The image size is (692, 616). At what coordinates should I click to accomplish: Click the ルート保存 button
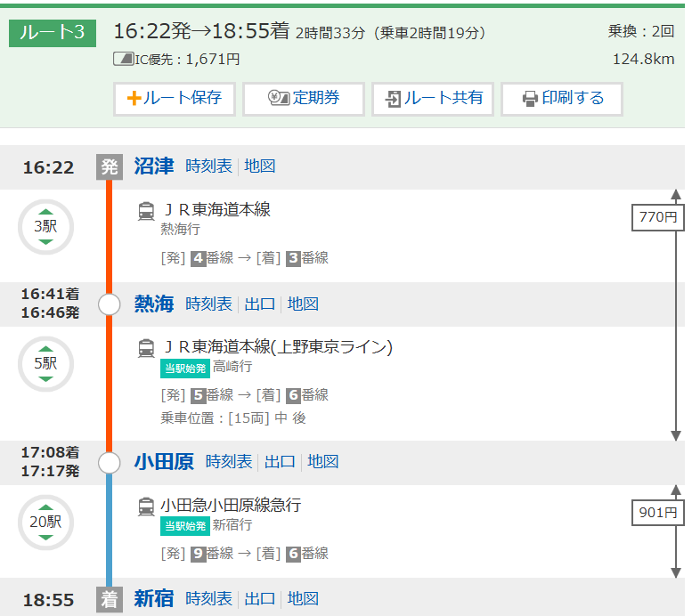pyautogui.click(x=175, y=99)
